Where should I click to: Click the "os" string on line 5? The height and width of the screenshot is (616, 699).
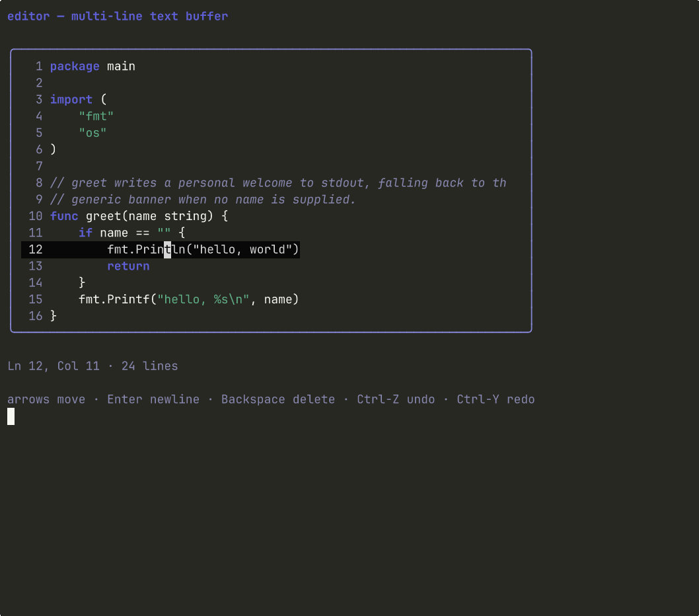tap(92, 133)
